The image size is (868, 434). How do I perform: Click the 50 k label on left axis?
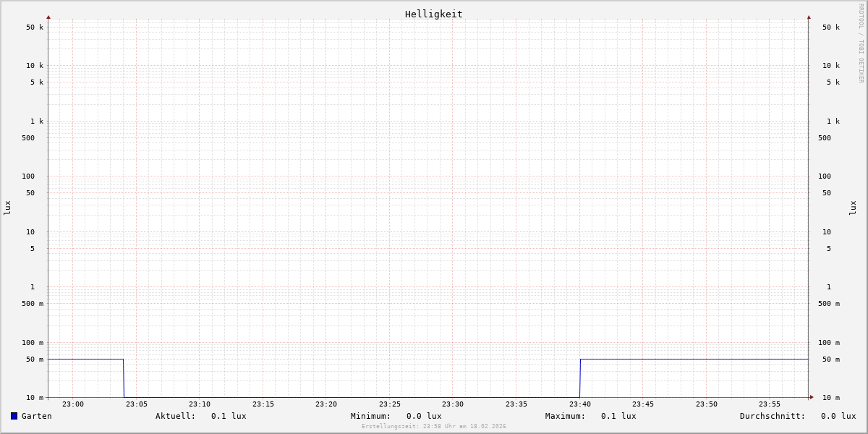tap(35, 27)
